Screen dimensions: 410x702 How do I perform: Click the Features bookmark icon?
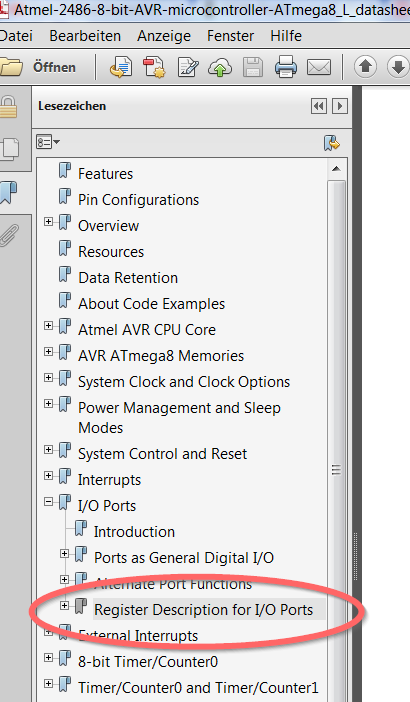[65, 171]
